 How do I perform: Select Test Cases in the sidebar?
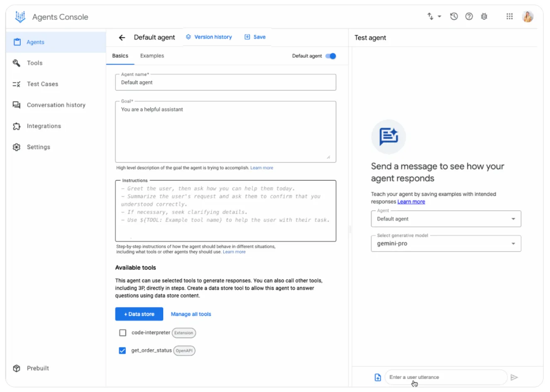coord(42,84)
